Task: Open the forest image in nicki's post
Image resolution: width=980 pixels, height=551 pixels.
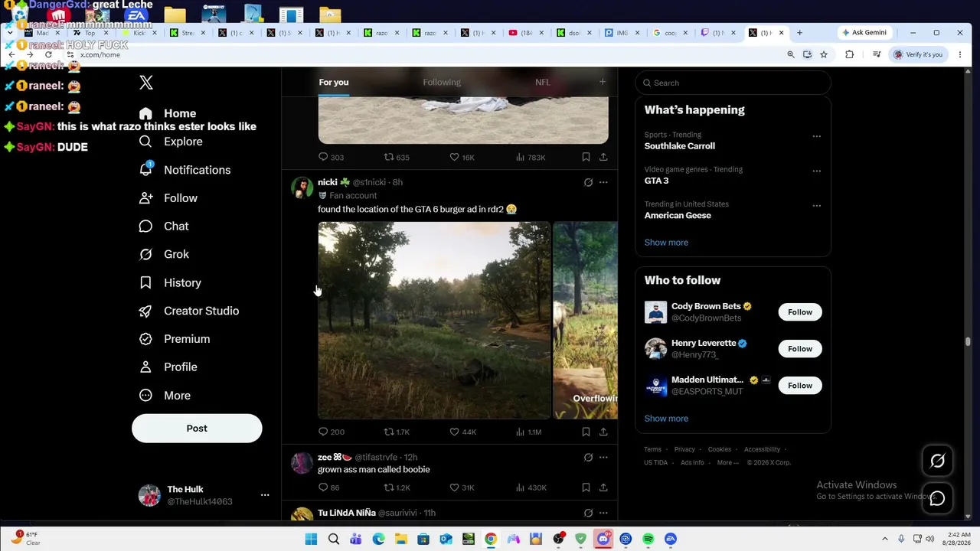Action: pos(434,321)
